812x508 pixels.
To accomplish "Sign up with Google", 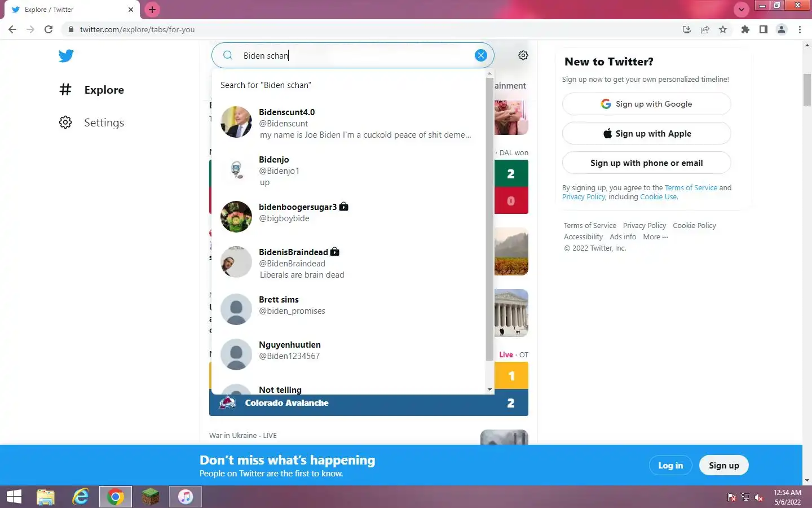I will tap(646, 104).
